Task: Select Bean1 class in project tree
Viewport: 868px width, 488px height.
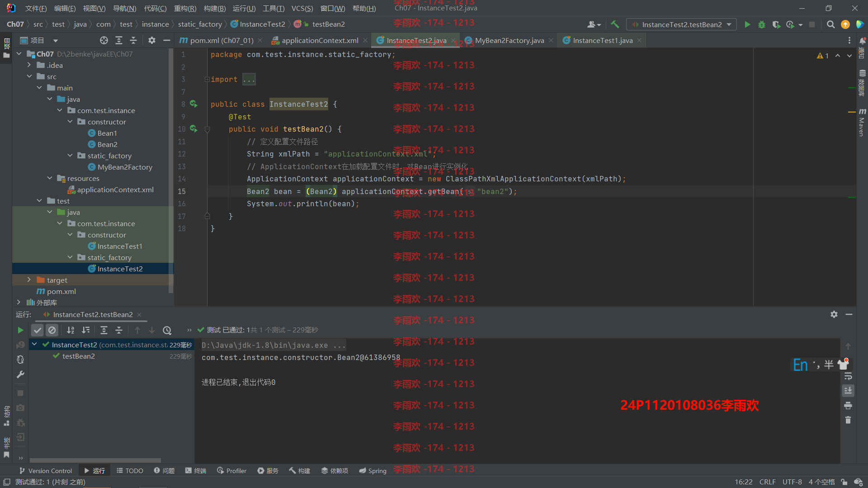Action: 107,133
